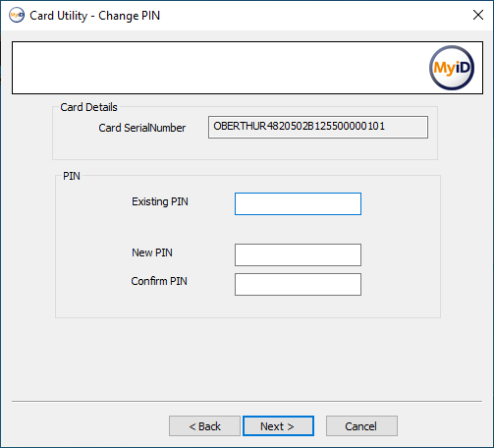Go to previous step with Back button

point(204,426)
